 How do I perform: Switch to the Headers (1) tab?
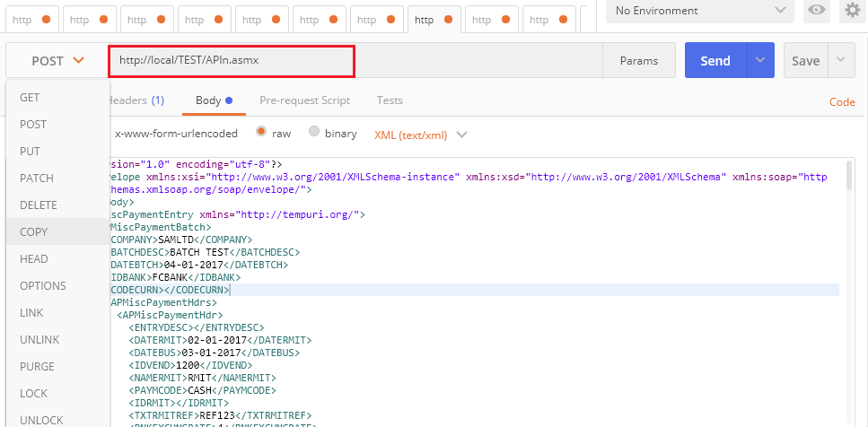136,100
